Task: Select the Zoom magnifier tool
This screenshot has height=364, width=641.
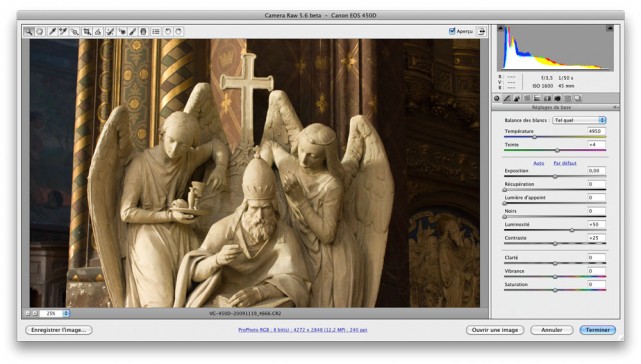Action: tap(29, 31)
